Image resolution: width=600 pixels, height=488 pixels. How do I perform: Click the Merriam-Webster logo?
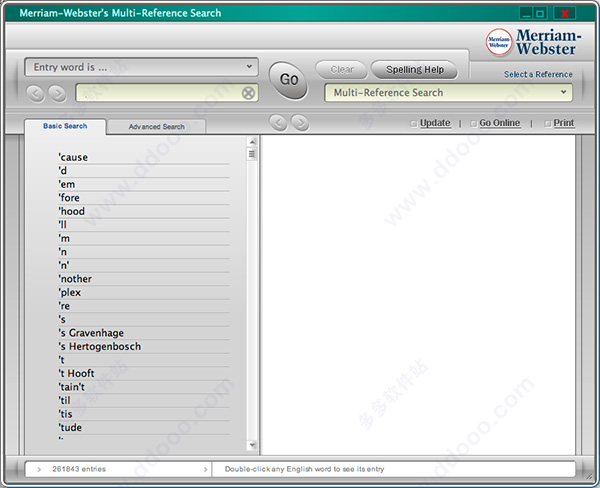click(x=533, y=42)
